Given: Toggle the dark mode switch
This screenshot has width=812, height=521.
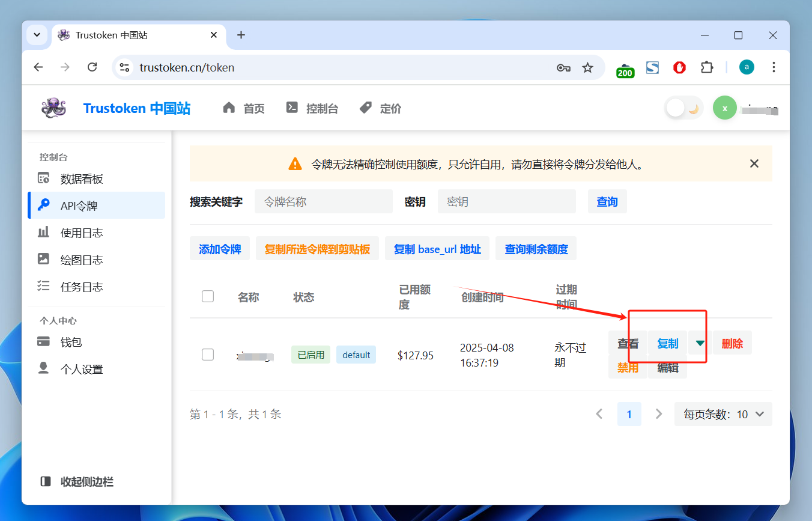Looking at the screenshot, I should [684, 108].
